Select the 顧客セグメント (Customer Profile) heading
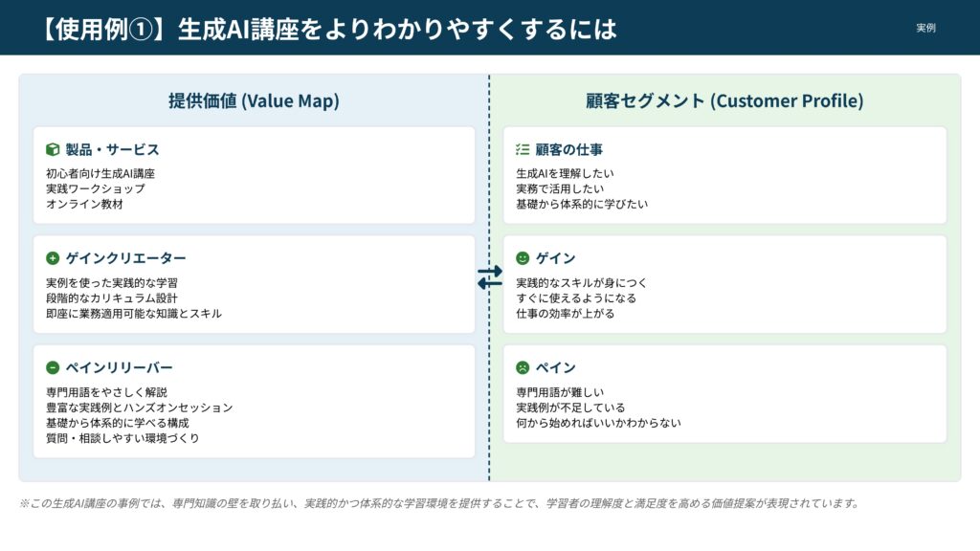 point(724,101)
